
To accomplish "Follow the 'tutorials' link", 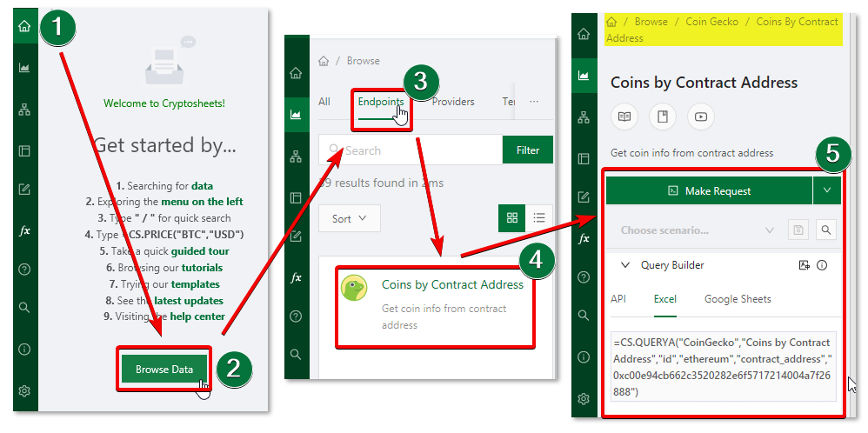I will click(x=202, y=268).
